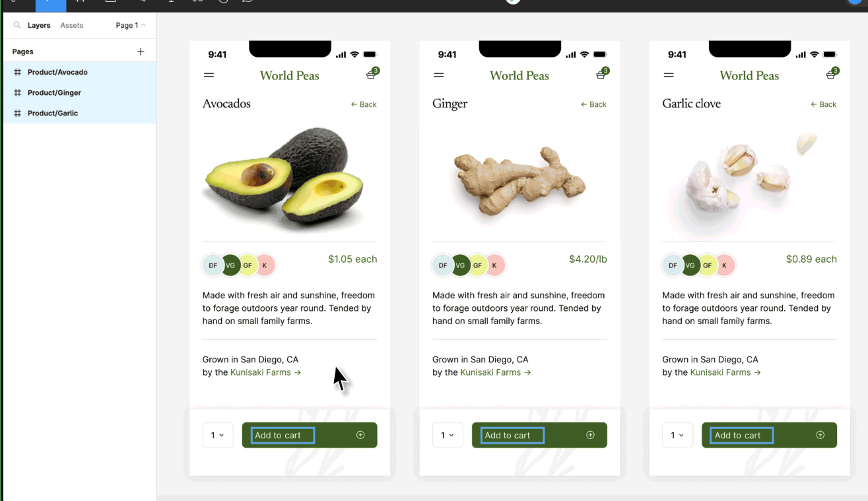
Task: Click the dark green VG badge on Garlic screen
Action: click(690, 265)
